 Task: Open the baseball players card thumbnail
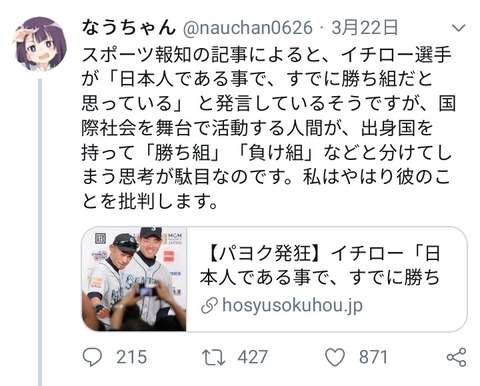point(134,279)
